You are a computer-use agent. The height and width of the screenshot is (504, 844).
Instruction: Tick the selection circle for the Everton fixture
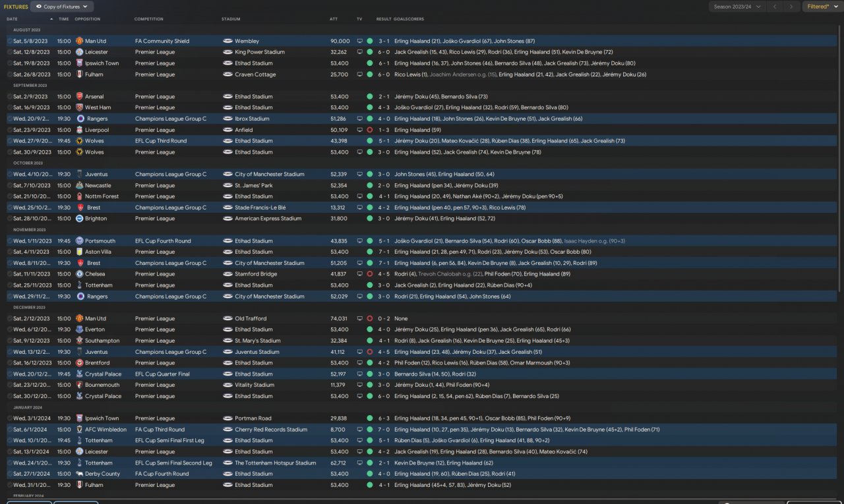(10, 329)
